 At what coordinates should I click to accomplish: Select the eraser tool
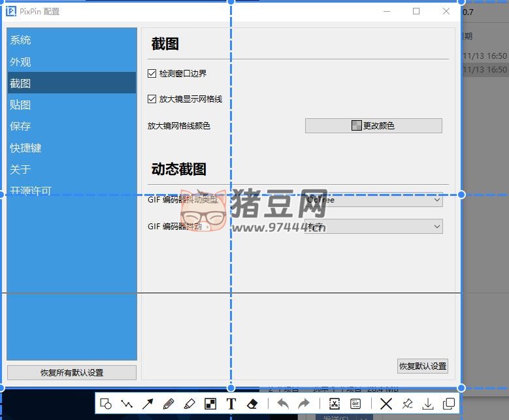[x=253, y=404]
